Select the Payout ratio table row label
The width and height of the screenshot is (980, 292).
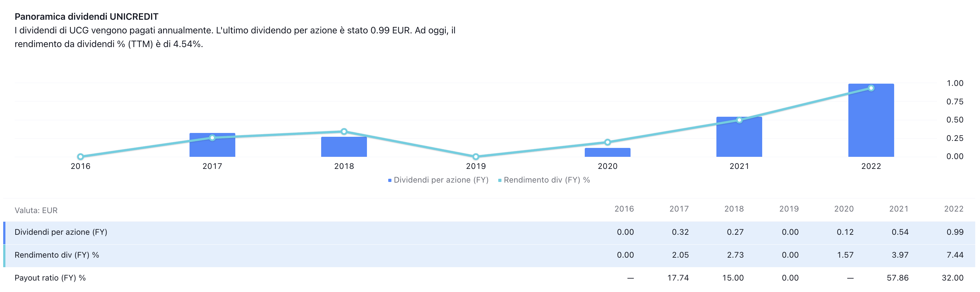click(x=50, y=278)
